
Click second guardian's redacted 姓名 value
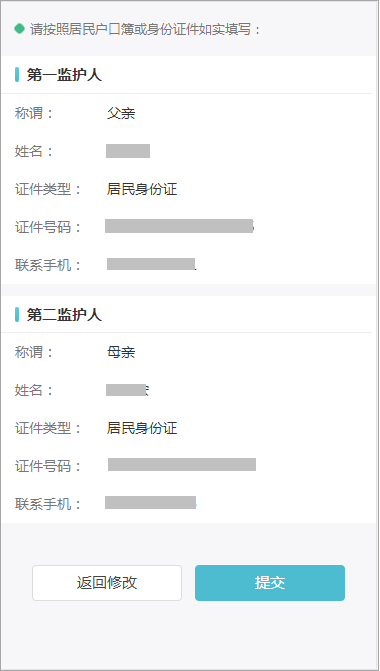[127, 390]
